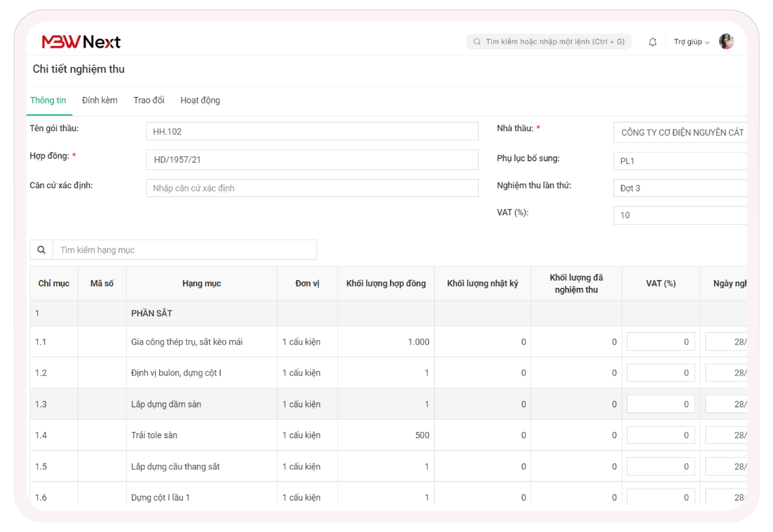Click the magnifier icon beside category search
The image size is (773, 532).
tap(42, 250)
